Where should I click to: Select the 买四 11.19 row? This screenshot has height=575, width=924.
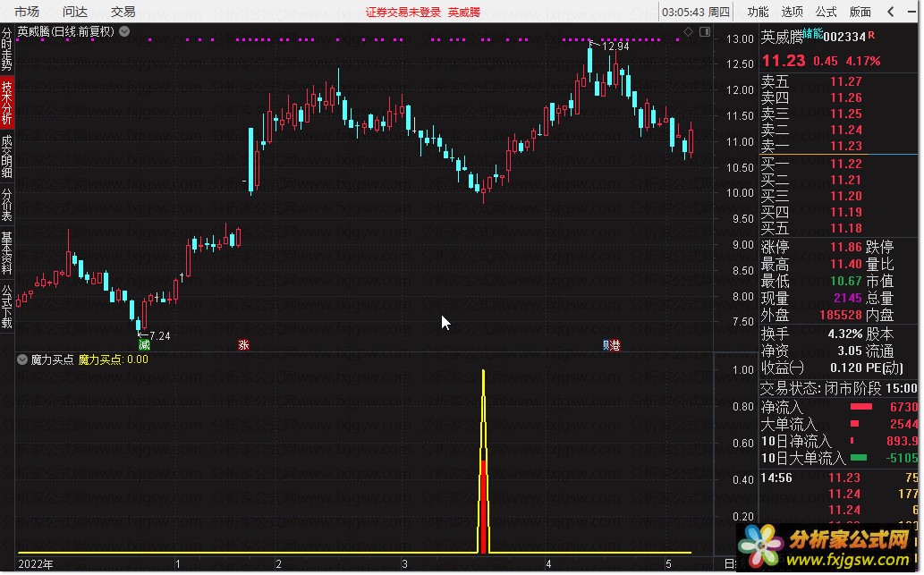tap(838, 212)
